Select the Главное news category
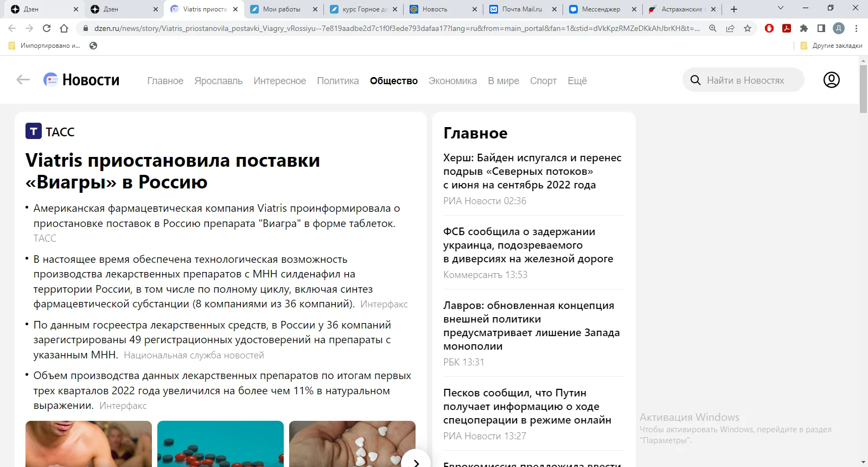868x467 pixels. 165,81
